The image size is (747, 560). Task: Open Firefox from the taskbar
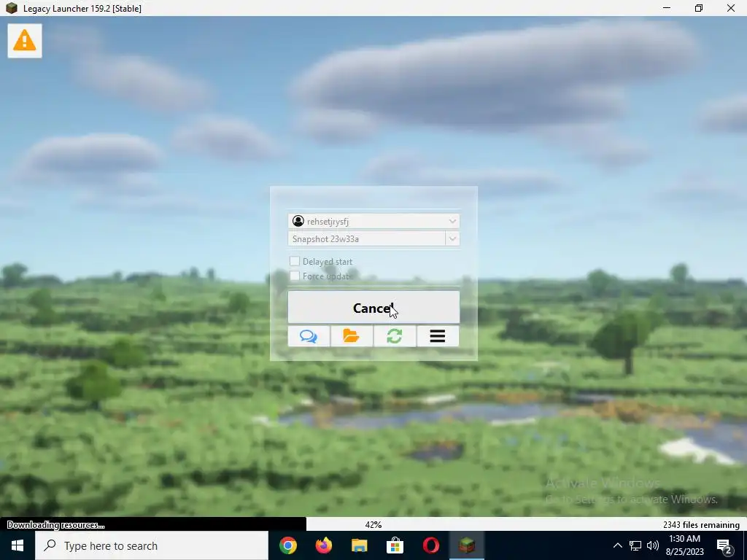324,545
